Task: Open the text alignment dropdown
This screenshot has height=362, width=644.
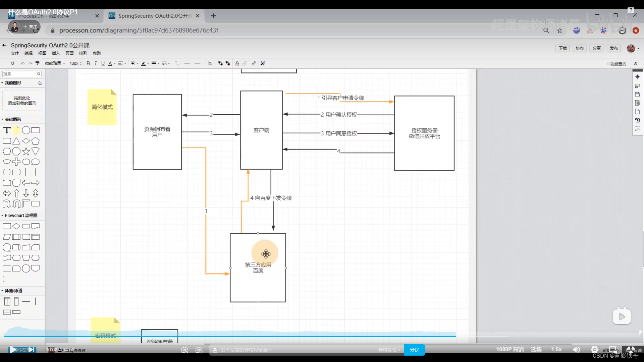Action: (122, 63)
